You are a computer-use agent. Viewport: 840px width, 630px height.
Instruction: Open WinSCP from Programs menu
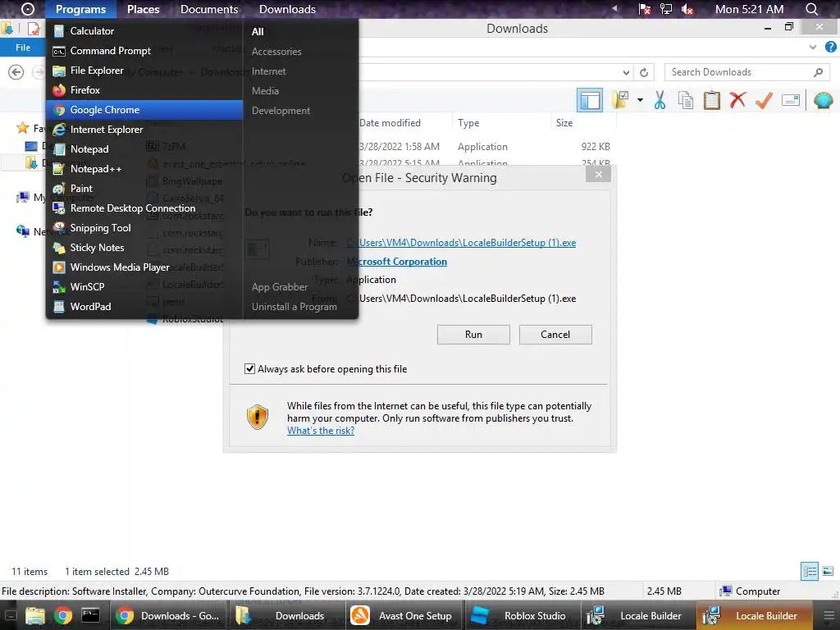(144, 286)
